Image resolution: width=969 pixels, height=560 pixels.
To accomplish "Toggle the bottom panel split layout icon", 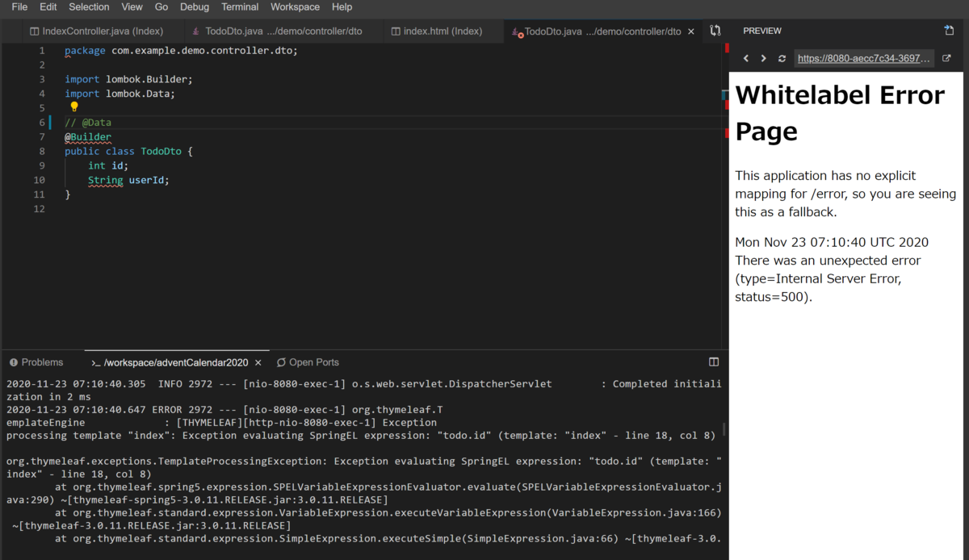I will coord(714,362).
